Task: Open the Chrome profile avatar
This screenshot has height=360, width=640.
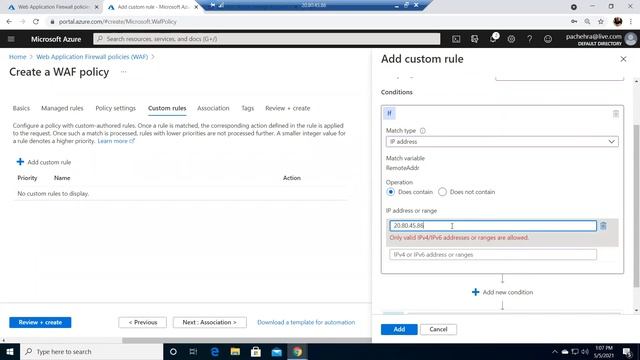Action: tap(618, 22)
